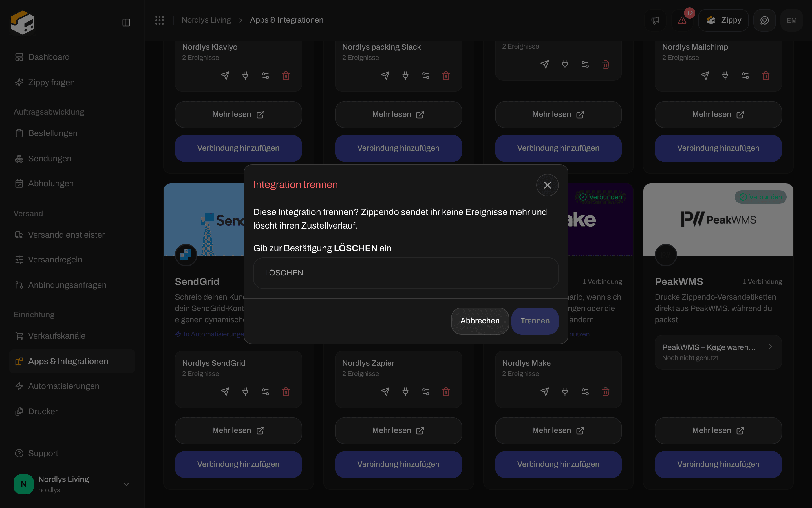Click Mehr lesen in the PeakWMS card
The width and height of the screenshot is (812, 508).
click(x=718, y=430)
